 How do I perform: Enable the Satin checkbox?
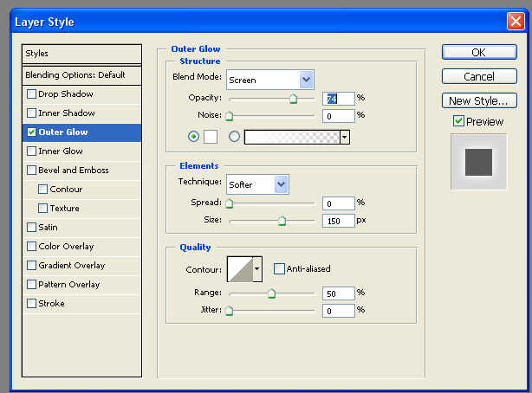click(x=31, y=227)
